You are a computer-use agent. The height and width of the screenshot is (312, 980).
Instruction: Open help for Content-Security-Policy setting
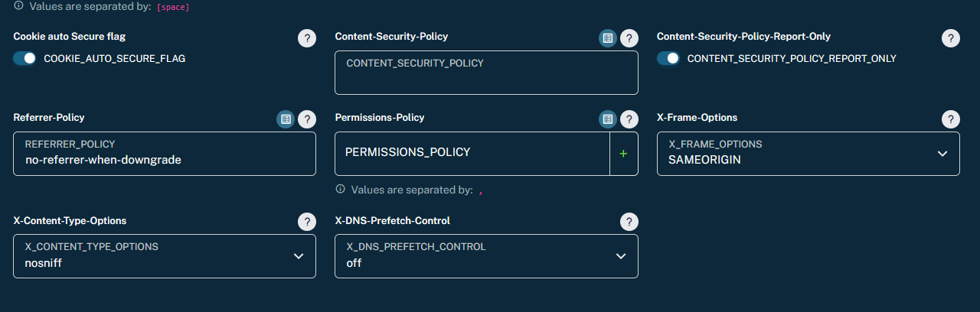tap(629, 39)
